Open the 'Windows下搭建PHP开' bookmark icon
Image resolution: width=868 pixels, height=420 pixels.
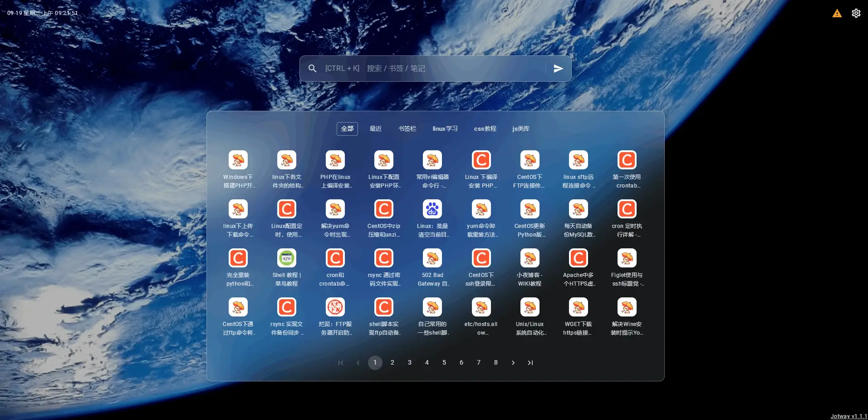point(238,160)
